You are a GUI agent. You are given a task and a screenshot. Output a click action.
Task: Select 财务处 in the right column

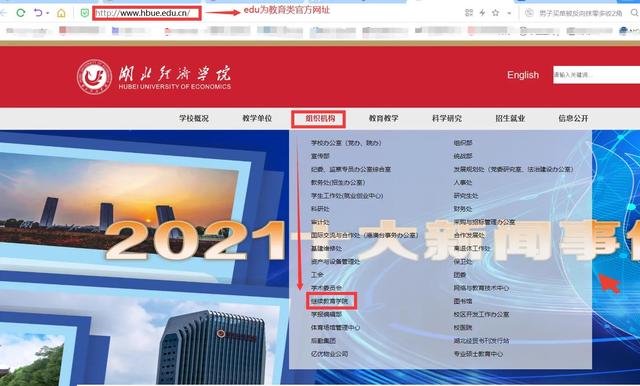click(x=463, y=209)
